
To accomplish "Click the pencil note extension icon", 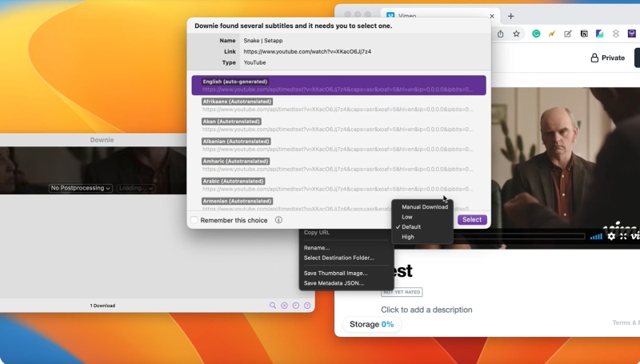I will tap(568, 34).
